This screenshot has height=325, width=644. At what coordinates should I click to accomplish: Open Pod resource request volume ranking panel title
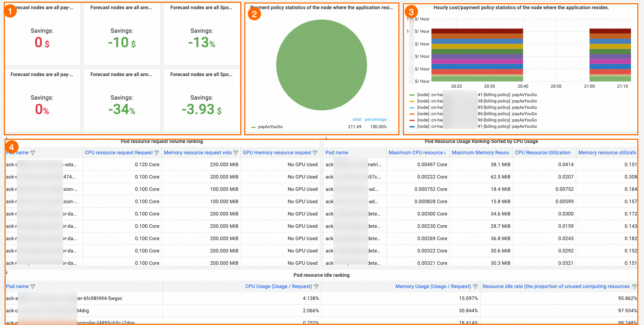(x=162, y=141)
